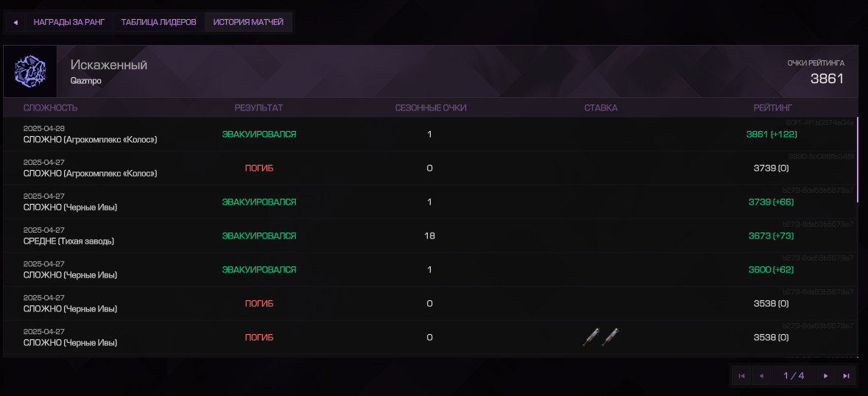The width and height of the screenshot is (868, 396).
Task: Click the Рейтинг column header
Action: [x=773, y=108]
